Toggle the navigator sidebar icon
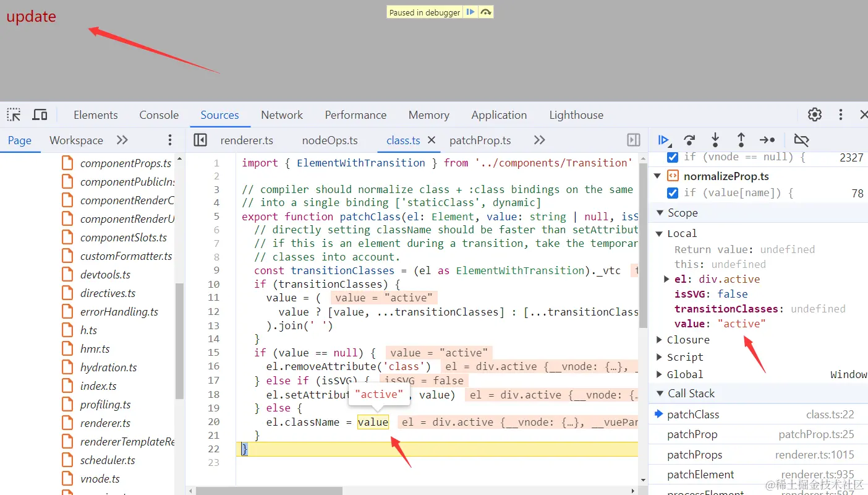 pyautogui.click(x=200, y=140)
